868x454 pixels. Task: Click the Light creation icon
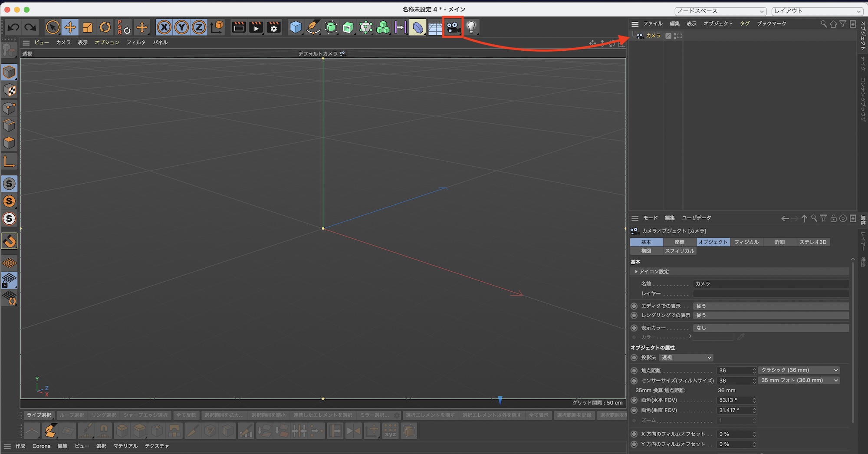(x=471, y=27)
